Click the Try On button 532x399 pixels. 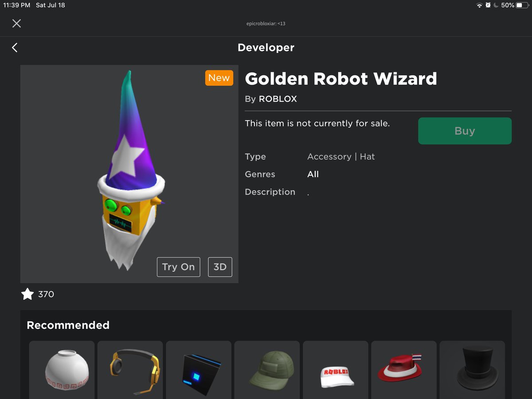click(x=178, y=267)
